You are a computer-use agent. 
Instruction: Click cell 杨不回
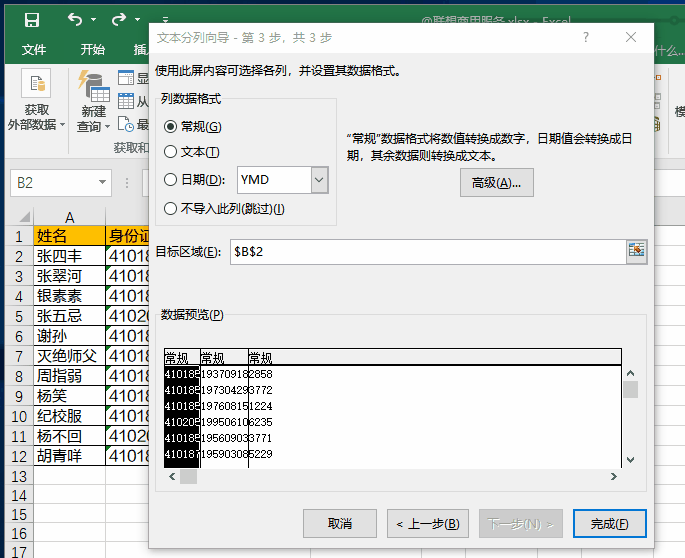coord(69,436)
